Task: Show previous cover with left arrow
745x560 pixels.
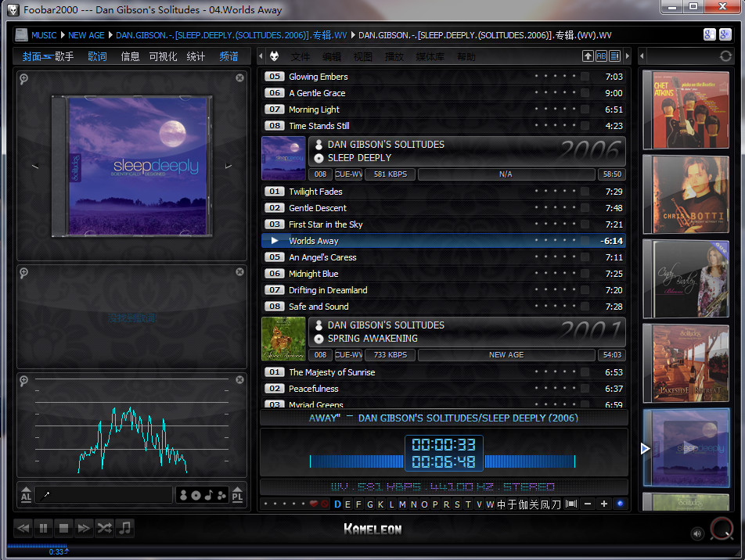Action: point(35,166)
